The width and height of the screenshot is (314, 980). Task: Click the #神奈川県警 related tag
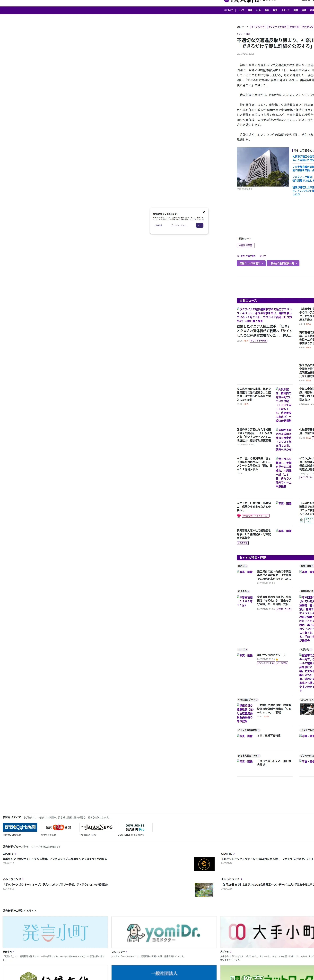(245, 245)
